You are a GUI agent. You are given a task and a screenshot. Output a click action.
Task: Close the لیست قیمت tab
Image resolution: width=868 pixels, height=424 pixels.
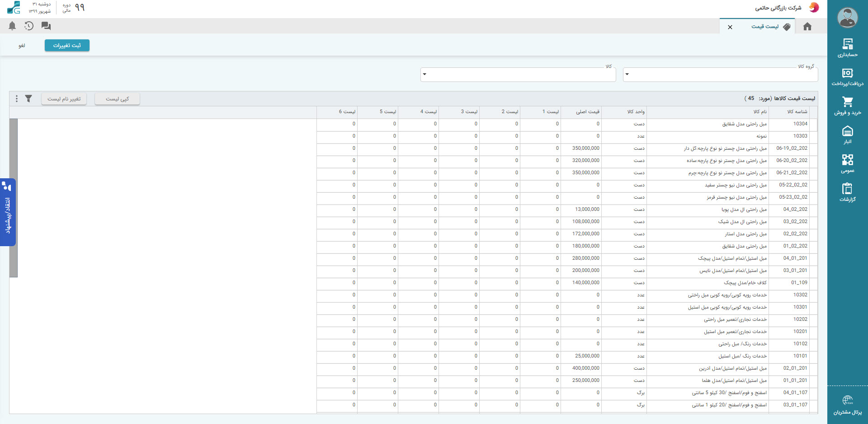click(730, 27)
